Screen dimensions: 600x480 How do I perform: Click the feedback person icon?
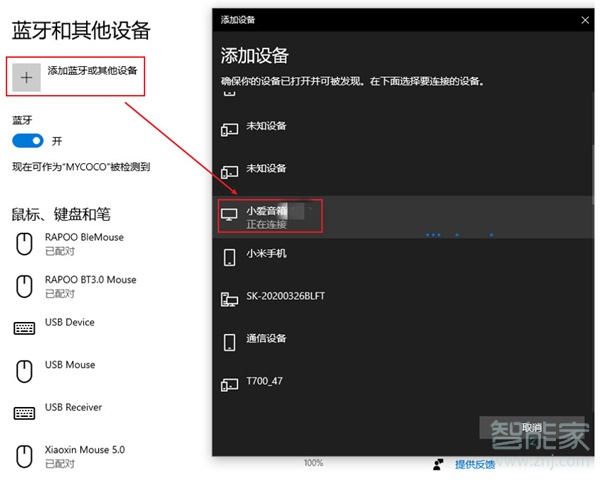coord(438,464)
